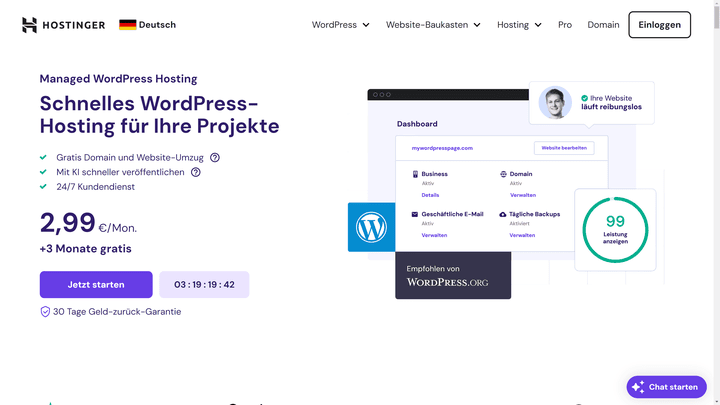Open the help icon beside Gratis Domain
Image resolution: width=720 pixels, height=405 pixels.
pos(215,158)
